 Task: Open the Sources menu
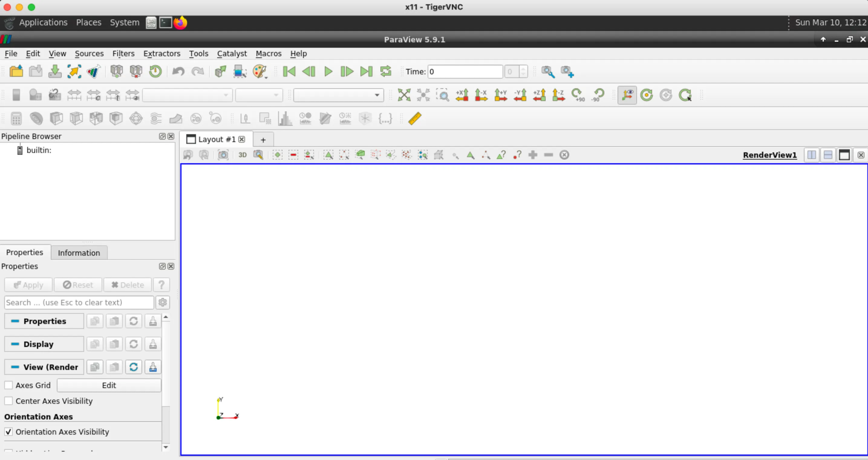click(x=89, y=53)
